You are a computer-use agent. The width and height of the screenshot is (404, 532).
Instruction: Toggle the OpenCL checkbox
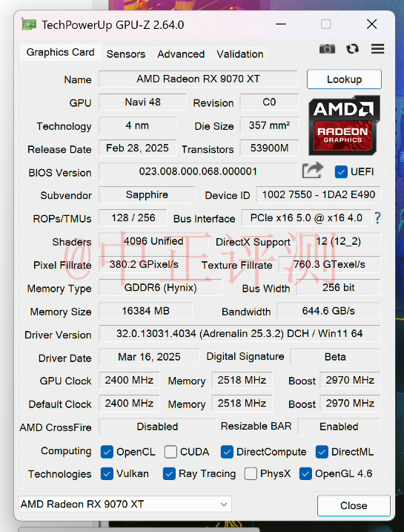(107, 452)
